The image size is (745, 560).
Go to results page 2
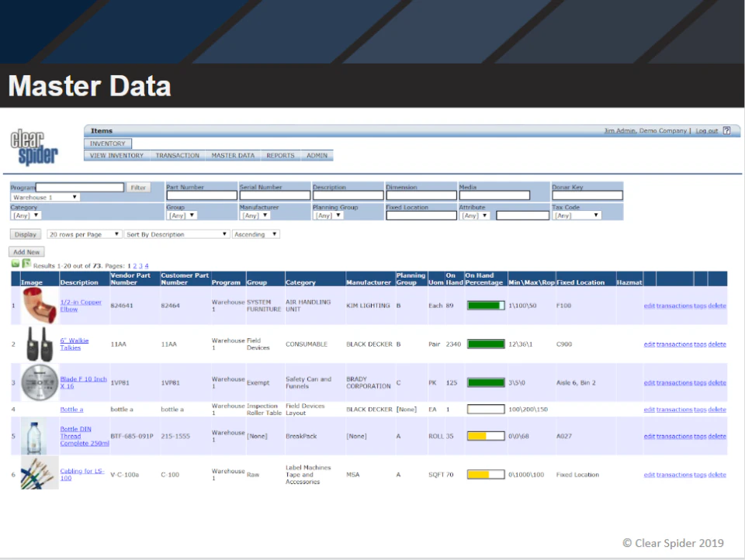[x=133, y=266]
